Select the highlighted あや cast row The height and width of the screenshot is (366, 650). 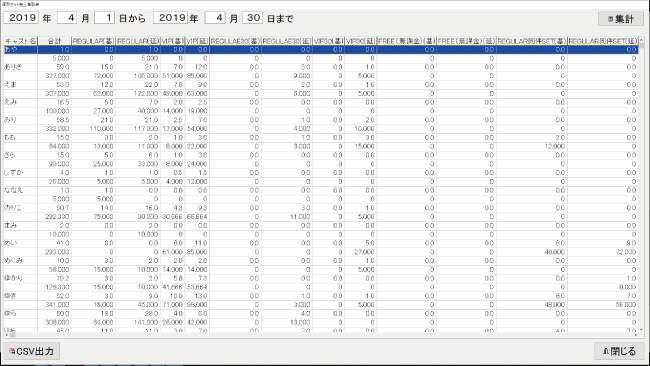[x=321, y=49]
